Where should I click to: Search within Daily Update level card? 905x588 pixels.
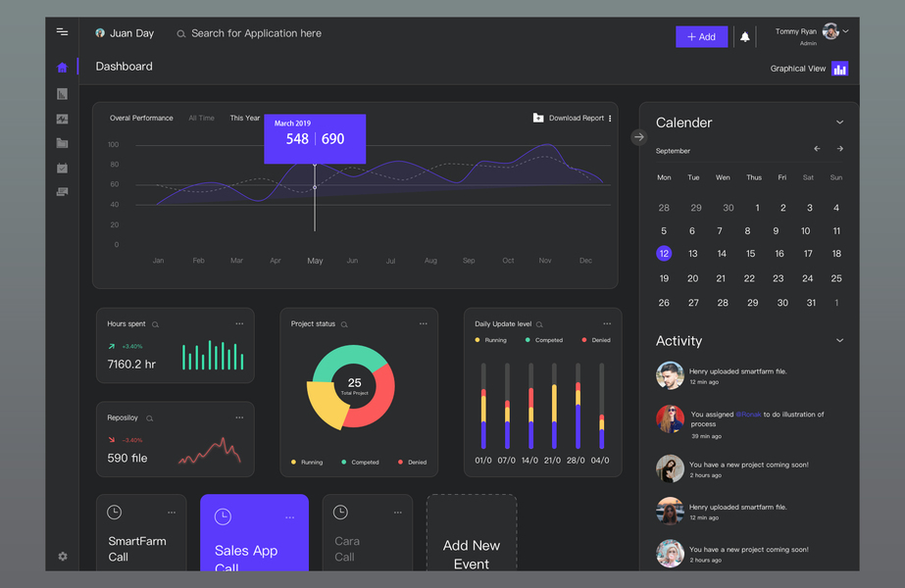coord(539,325)
